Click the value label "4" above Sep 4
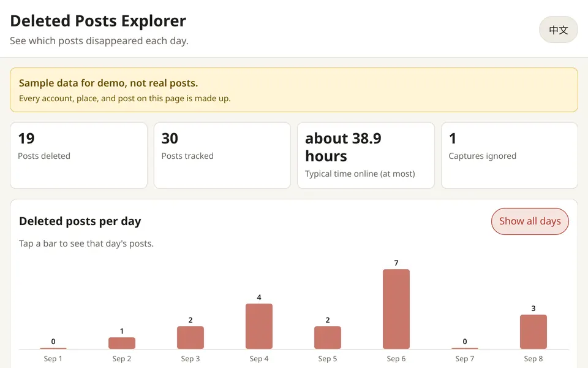The width and height of the screenshot is (588, 368). [x=259, y=297]
